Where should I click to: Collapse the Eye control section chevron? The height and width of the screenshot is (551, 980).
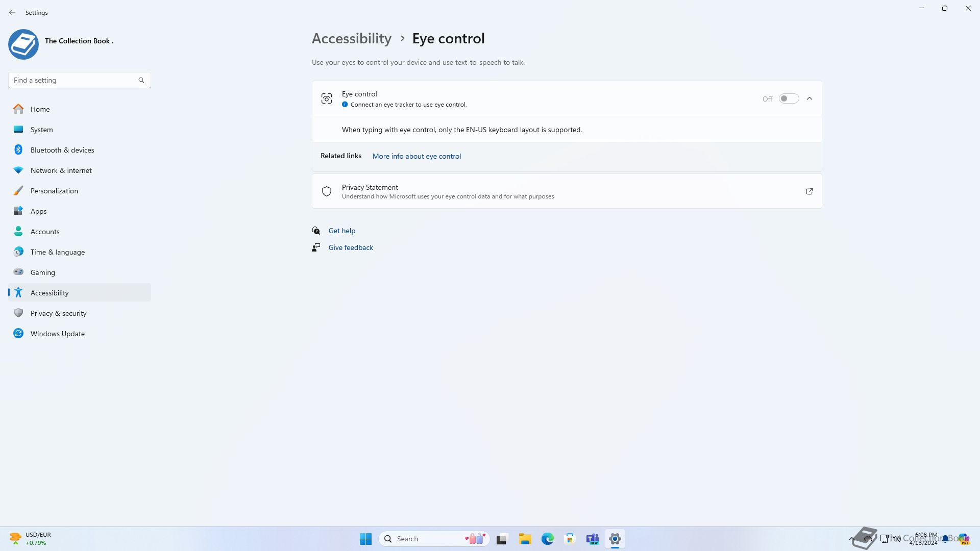click(810, 98)
